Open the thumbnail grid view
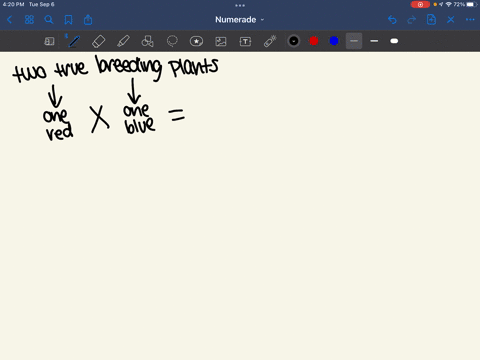Viewport: 480px width, 360px height. pyautogui.click(x=29, y=20)
